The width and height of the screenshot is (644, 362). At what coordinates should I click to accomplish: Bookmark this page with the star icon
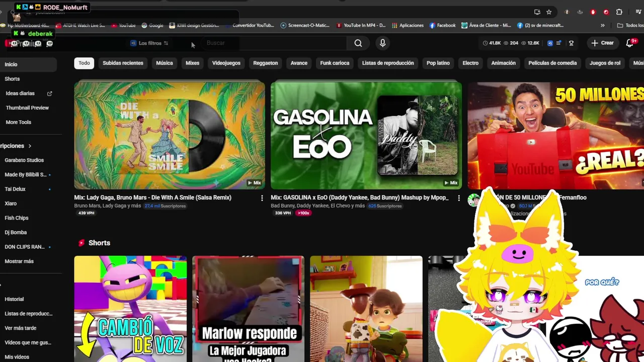click(549, 12)
